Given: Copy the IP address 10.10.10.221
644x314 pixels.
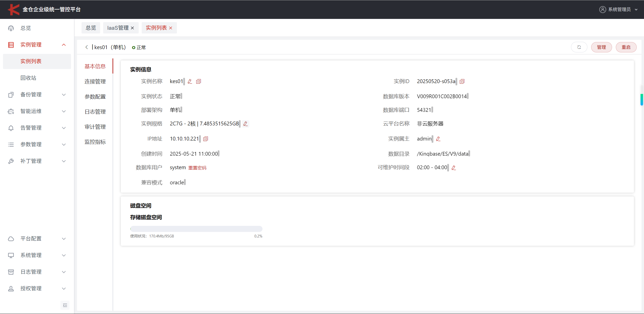Looking at the screenshot, I should [x=206, y=139].
